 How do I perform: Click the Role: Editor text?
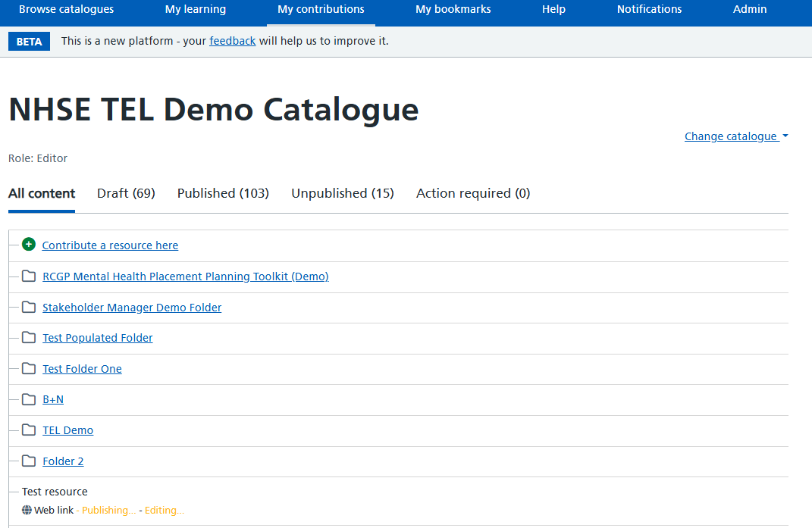[x=38, y=158]
